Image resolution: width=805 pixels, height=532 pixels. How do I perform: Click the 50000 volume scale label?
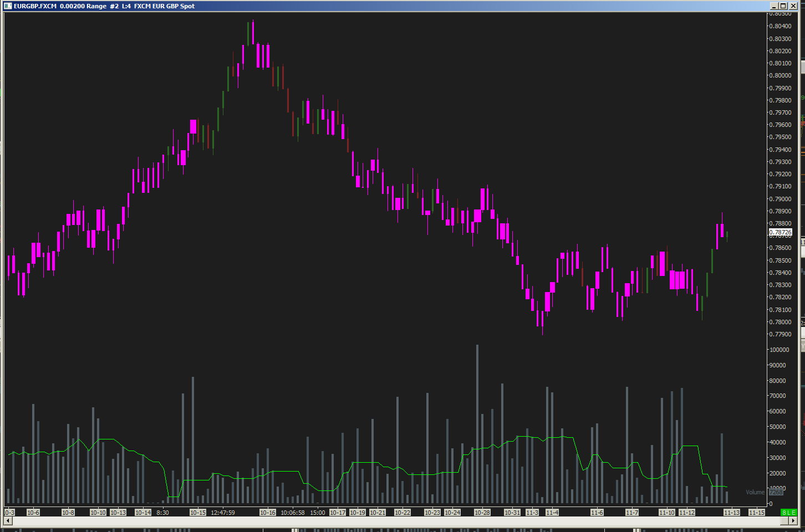[777, 427]
